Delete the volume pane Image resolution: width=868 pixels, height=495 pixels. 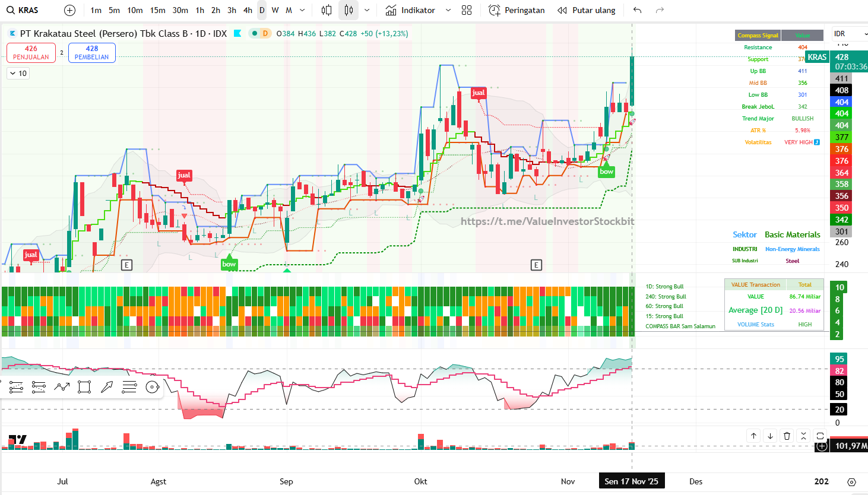point(787,436)
